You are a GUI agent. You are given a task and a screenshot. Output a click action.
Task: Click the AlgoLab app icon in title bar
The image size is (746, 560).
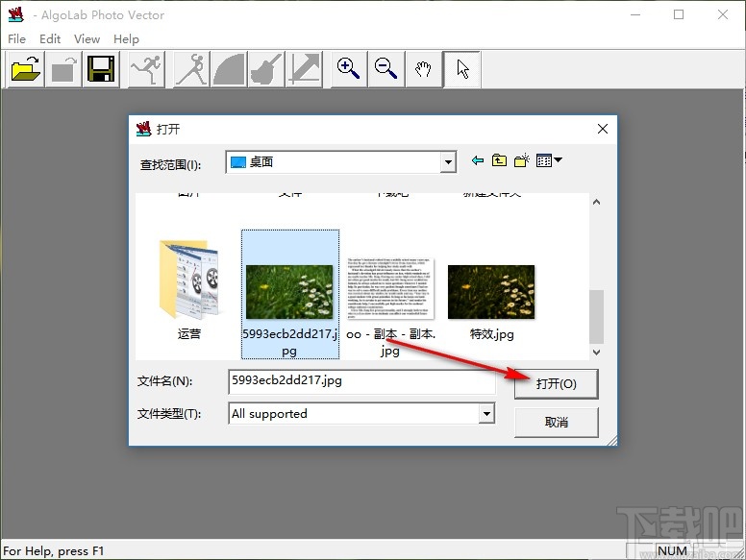tap(16, 14)
